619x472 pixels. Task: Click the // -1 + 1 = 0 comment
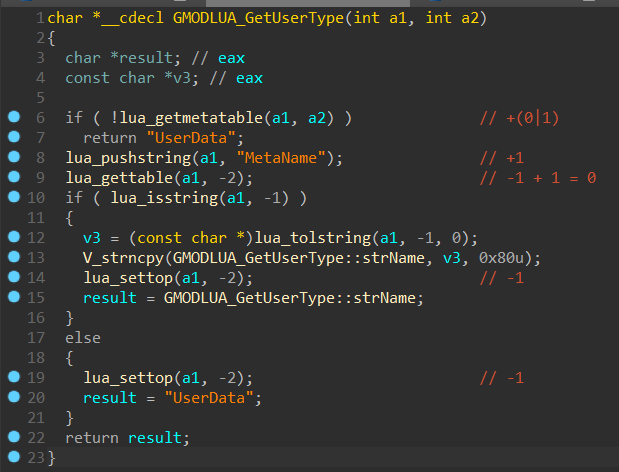pos(538,178)
